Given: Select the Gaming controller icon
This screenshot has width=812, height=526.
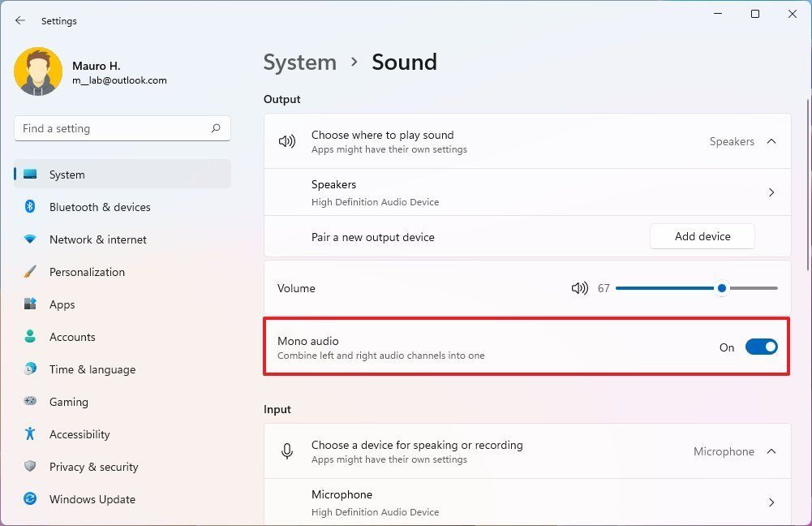Looking at the screenshot, I should tap(30, 402).
